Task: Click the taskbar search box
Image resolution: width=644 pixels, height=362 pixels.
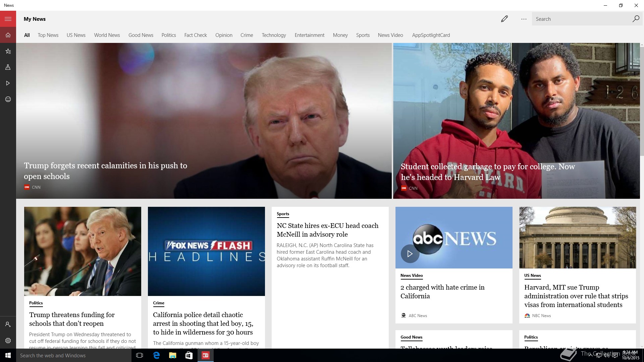Action: point(74,355)
